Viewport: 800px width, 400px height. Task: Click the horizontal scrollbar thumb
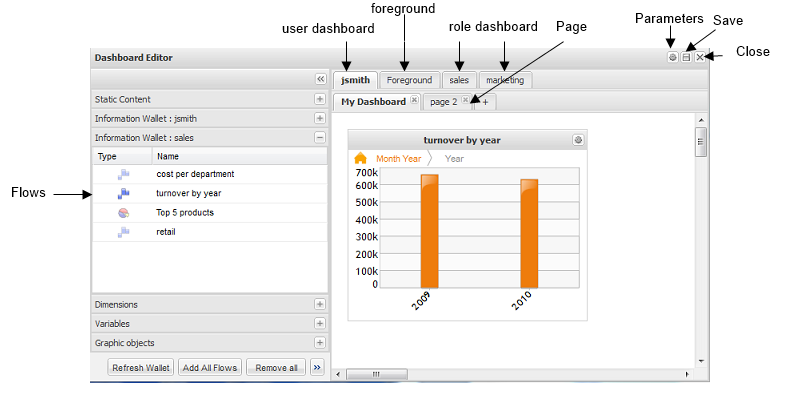[376, 374]
